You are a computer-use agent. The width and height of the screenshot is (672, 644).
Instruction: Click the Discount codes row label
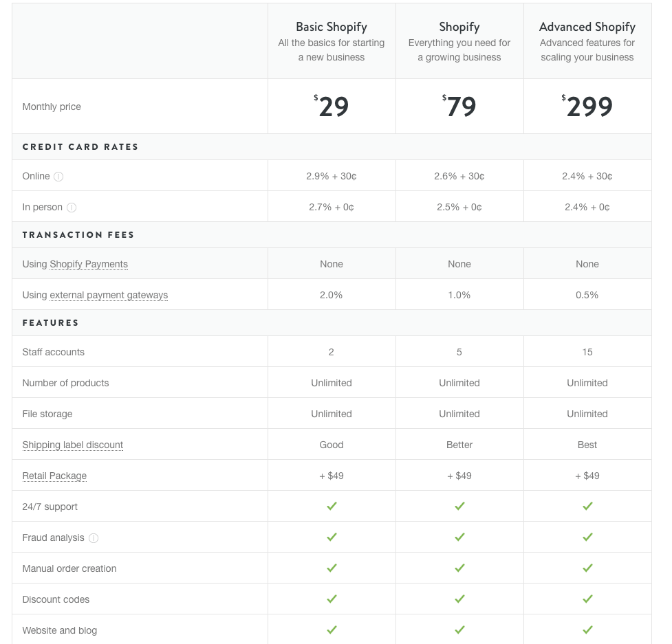click(x=56, y=599)
